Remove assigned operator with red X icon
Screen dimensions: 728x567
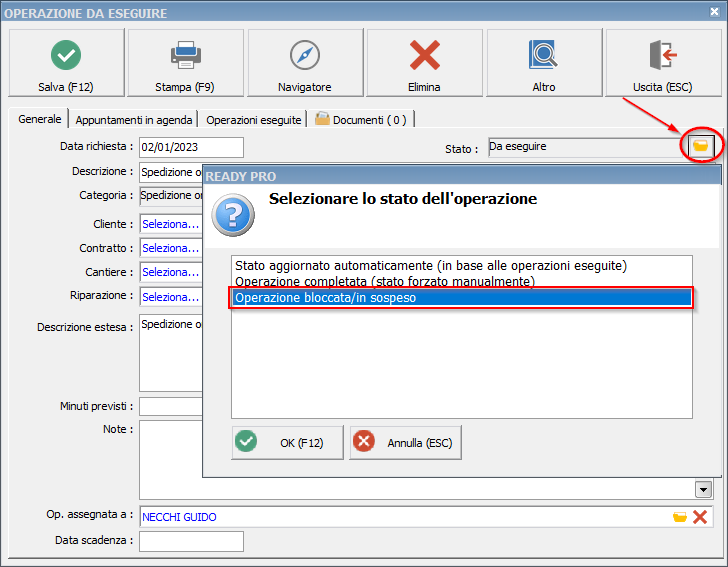click(700, 517)
